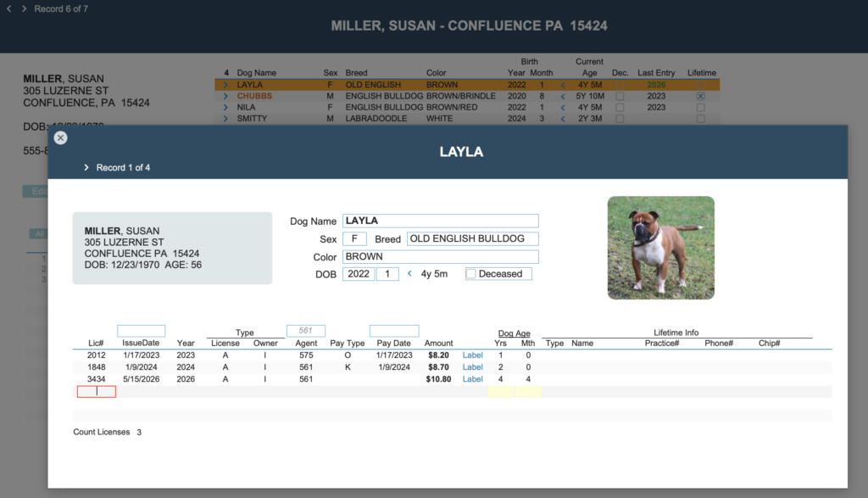
Task: Toggle Lifetime checkbox on CHUBBS row
Action: point(701,96)
